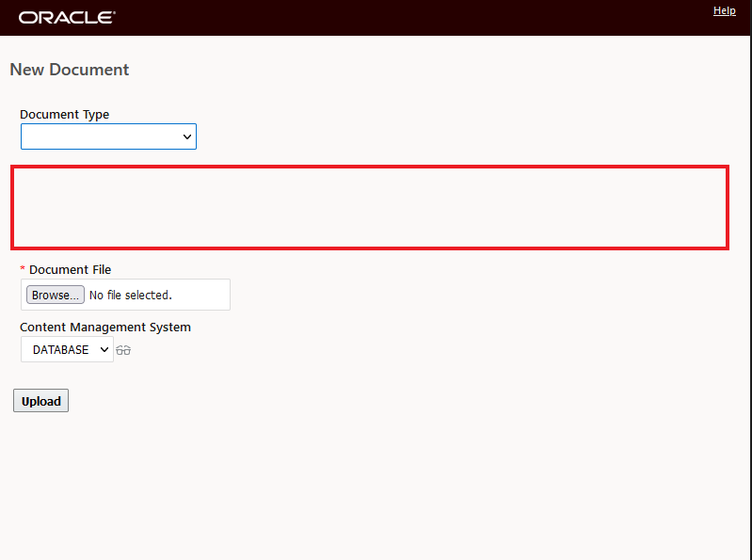
Task: Click the 'Document File' label
Action: [70, 270]
